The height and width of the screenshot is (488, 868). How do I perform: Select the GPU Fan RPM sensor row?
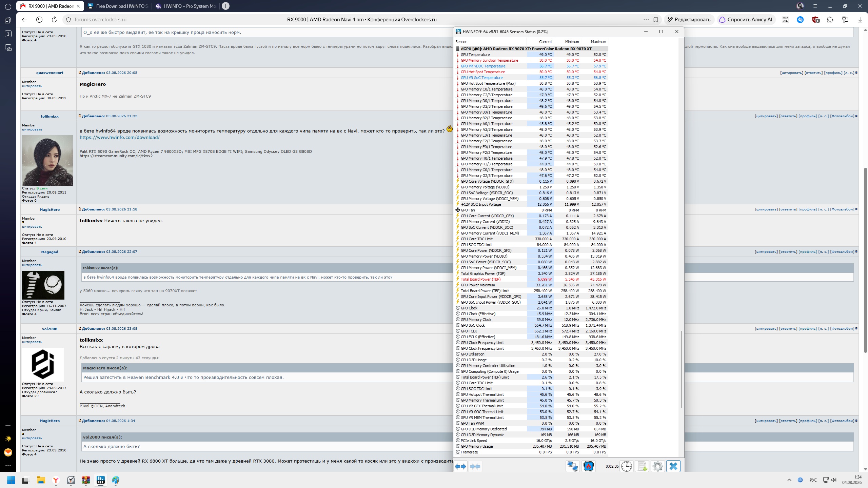coord(531,210)
